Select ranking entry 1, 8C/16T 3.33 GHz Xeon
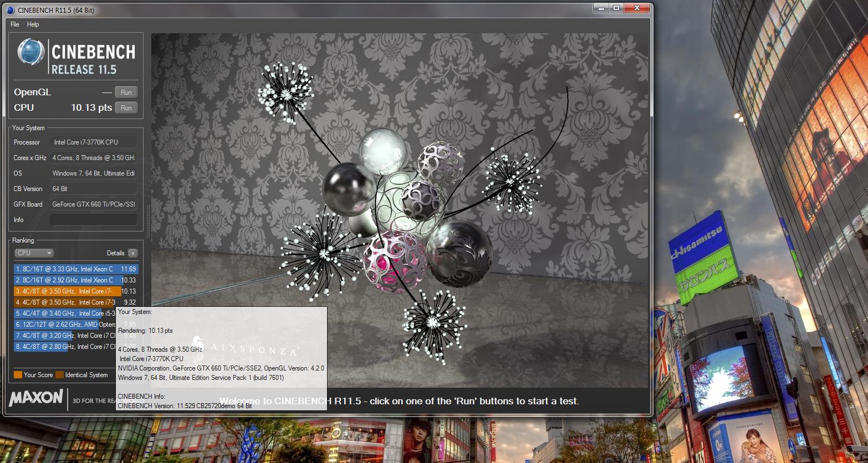This screenshot has width=868, height=463. (76, 269)
